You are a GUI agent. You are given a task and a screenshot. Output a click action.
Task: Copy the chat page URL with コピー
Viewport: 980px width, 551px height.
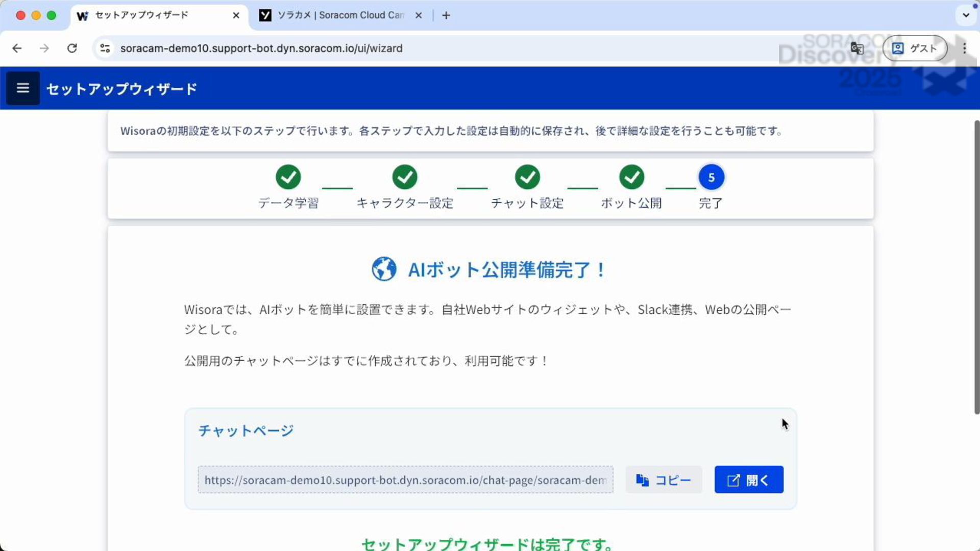(x=664, y=480)
